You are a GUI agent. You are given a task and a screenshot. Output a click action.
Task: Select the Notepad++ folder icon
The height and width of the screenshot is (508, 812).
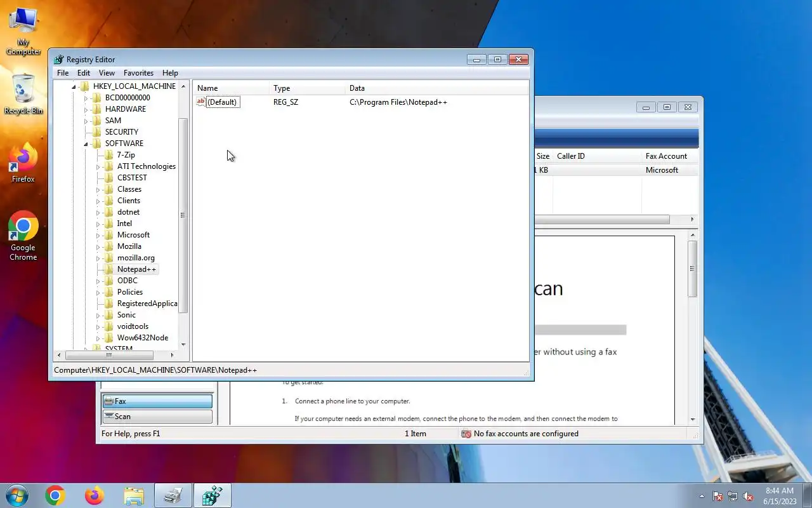point(109,269)
